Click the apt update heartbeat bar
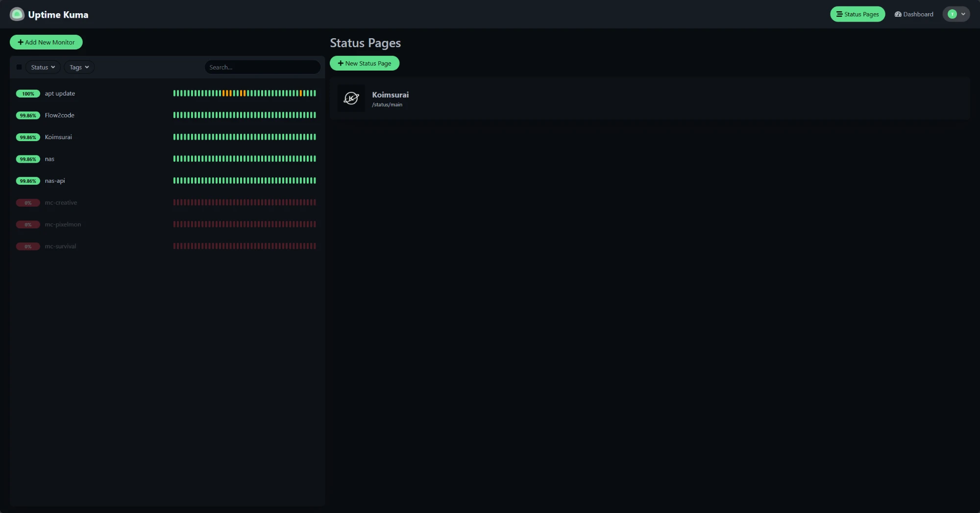 click(x=245, y=93)
